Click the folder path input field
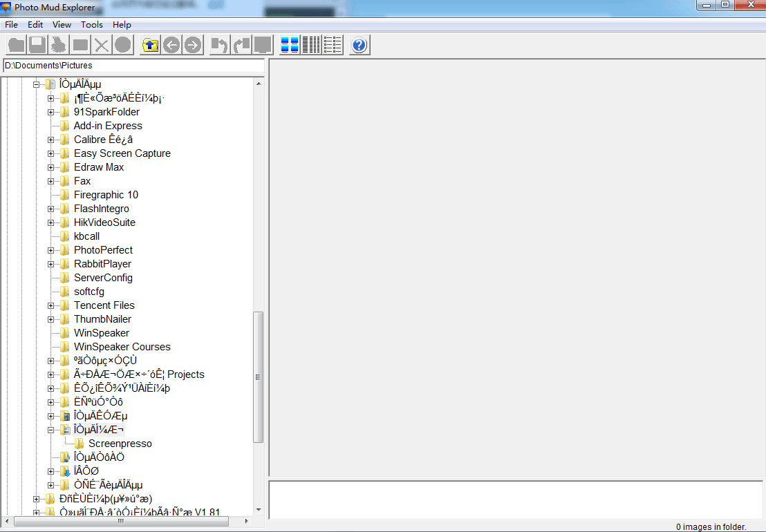The image size is (766, 532). [x=133, y=66]
